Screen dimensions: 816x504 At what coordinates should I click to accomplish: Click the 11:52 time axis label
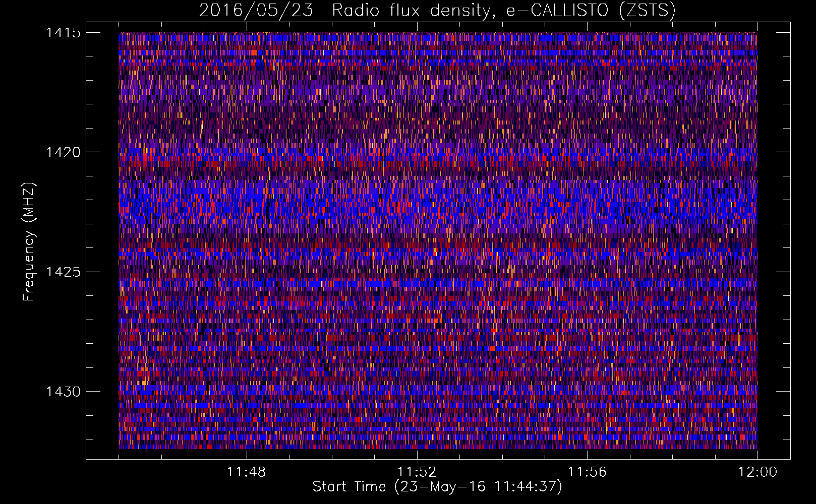click(x=417, y=472)
